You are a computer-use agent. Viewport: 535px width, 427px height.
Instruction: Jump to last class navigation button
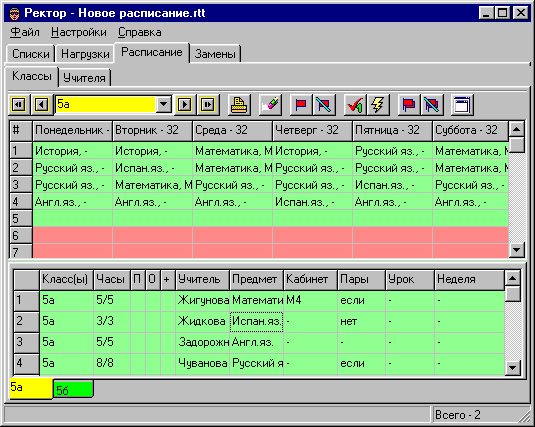[207, 104]
